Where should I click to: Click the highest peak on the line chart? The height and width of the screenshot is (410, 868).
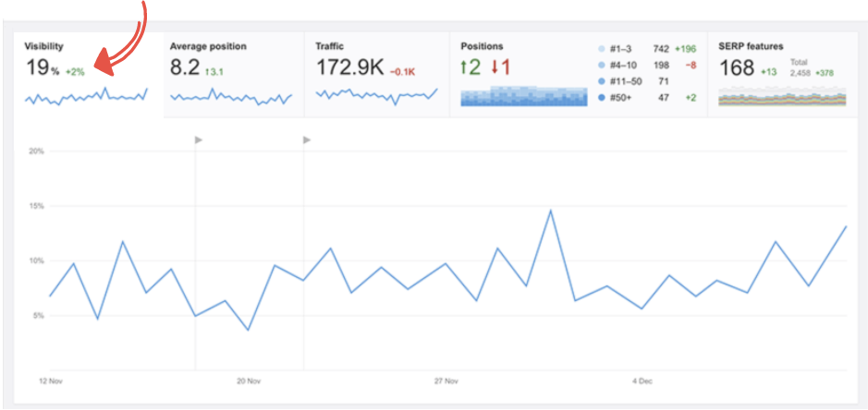tap(551, 211)
